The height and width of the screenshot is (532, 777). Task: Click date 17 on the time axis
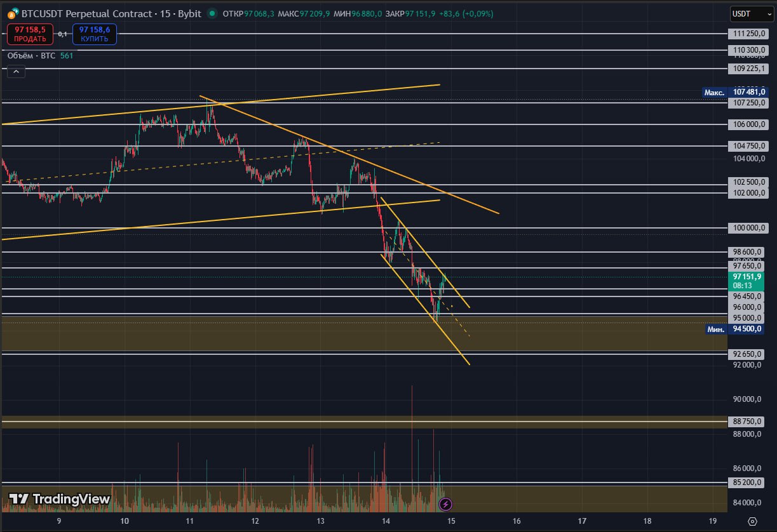tap(582, 521)
